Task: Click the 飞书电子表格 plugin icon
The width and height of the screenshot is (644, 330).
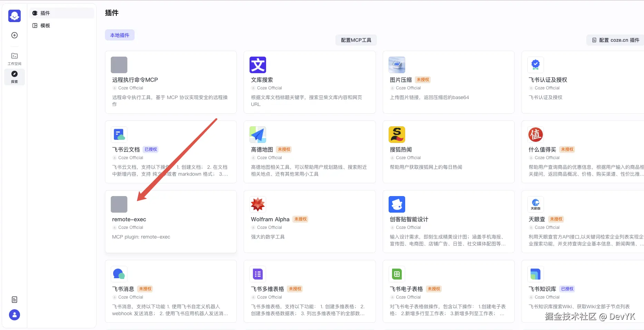Action: [x=397, y=274]
